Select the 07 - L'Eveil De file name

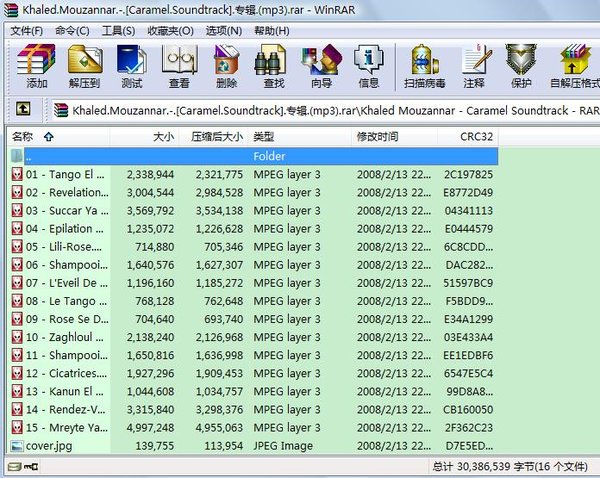(67, 283)
